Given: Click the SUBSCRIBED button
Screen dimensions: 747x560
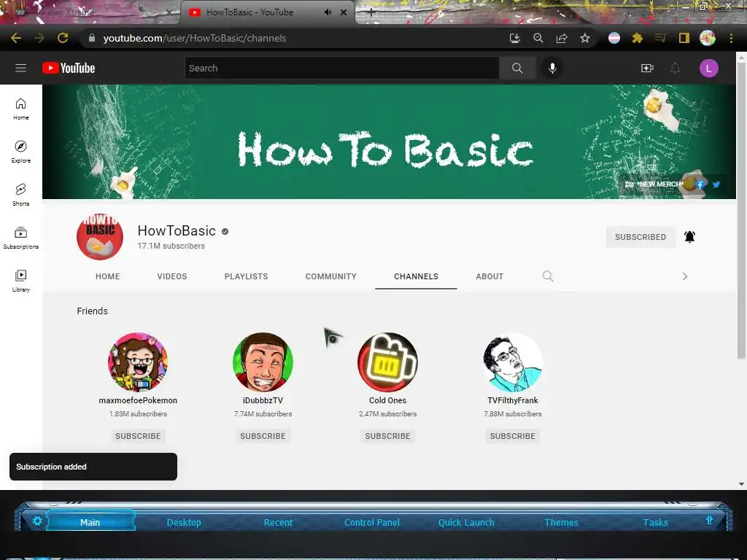Looking at the screenshot, I should tap(640, 237).
